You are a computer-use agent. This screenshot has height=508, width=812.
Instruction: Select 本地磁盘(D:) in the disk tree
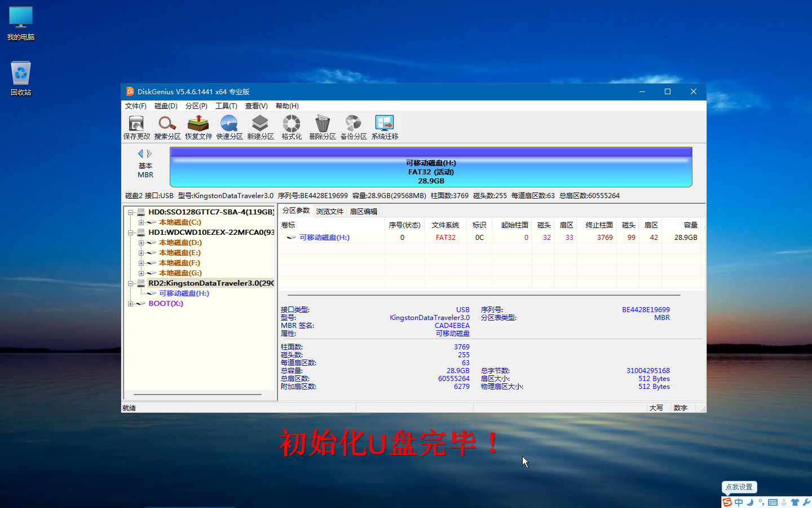180,243
